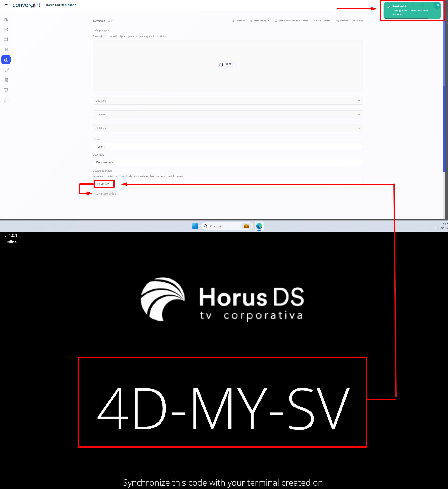Click the hexagon slides icon in sidebar
The image size is (448, 489).
pos(6,29)
